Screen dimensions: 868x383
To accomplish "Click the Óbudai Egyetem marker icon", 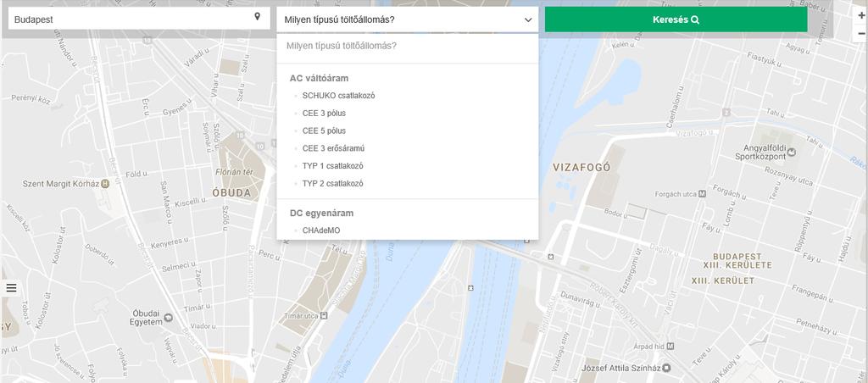I will [169, 318].
